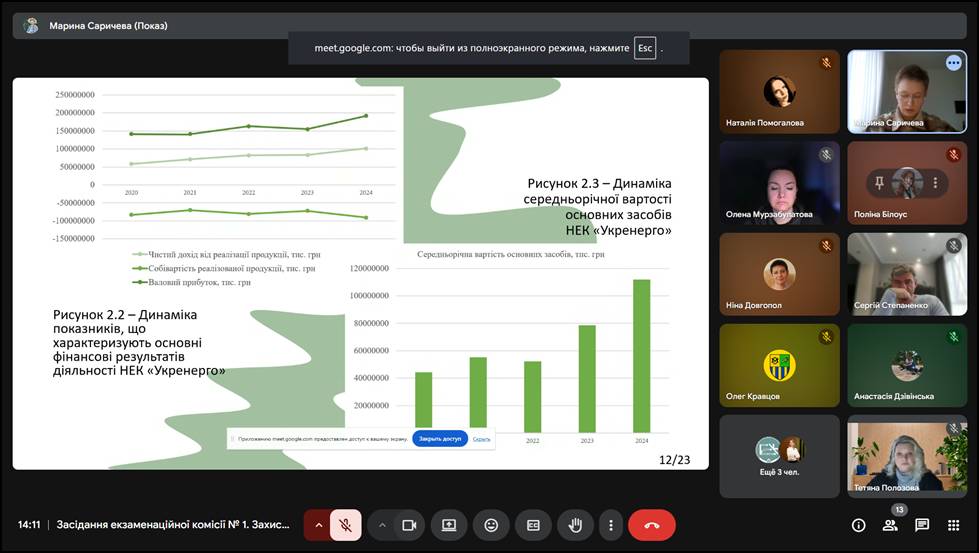Image resolution: width=979 pixels, height=553 pixels.
Task: Unmute microphone with the crossed mic button
Action: [345, 525]
